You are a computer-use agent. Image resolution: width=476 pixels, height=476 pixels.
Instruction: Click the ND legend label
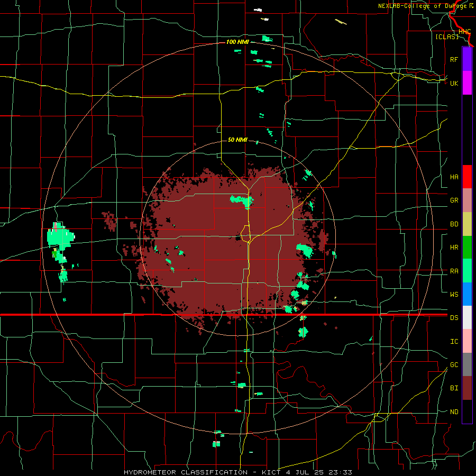[x=454, y=411]
